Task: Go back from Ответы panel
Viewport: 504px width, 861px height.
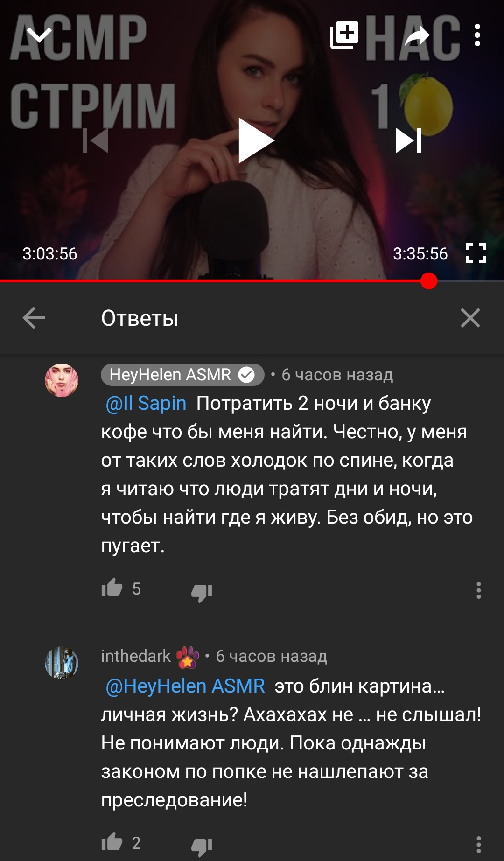Action: (x=34, y=318)
